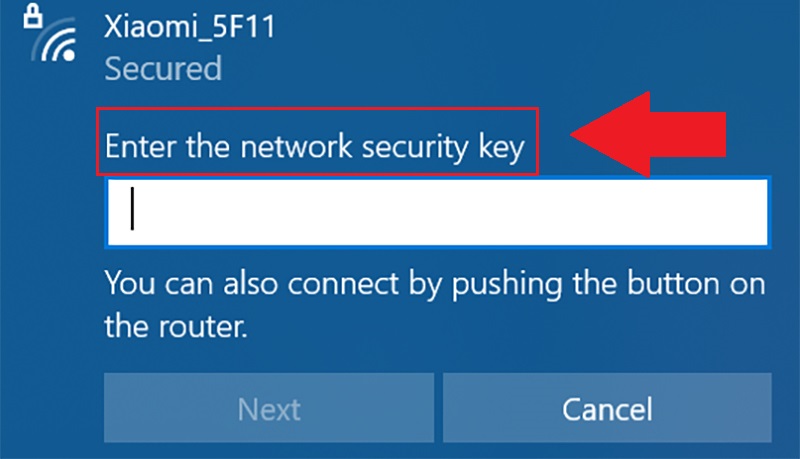Screen dimensions: 800x459
Task: Click the words "the router."
Action: point(176,326)
